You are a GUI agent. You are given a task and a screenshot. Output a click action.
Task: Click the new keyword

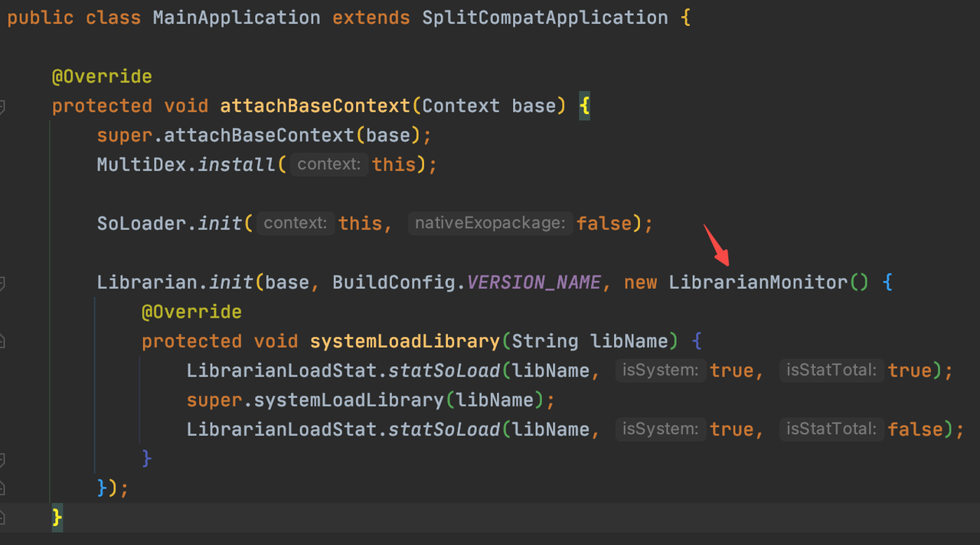click(640, 282)
